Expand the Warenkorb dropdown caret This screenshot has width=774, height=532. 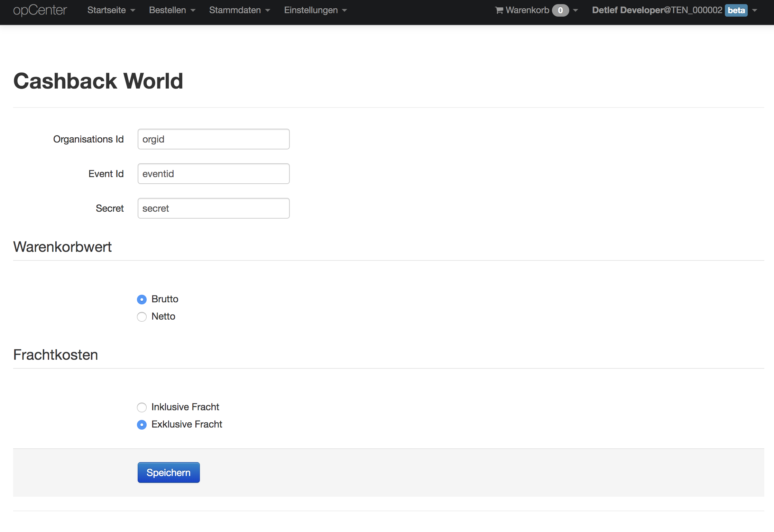tap(575, 11)
